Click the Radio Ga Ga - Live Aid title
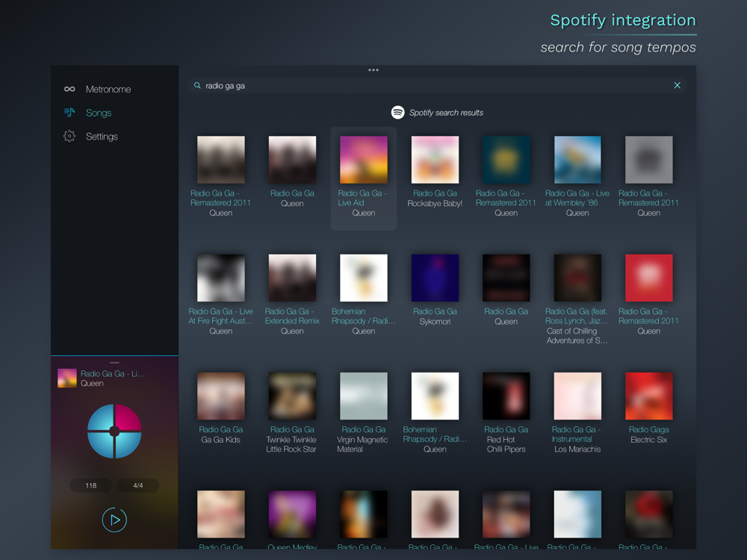 362,198
